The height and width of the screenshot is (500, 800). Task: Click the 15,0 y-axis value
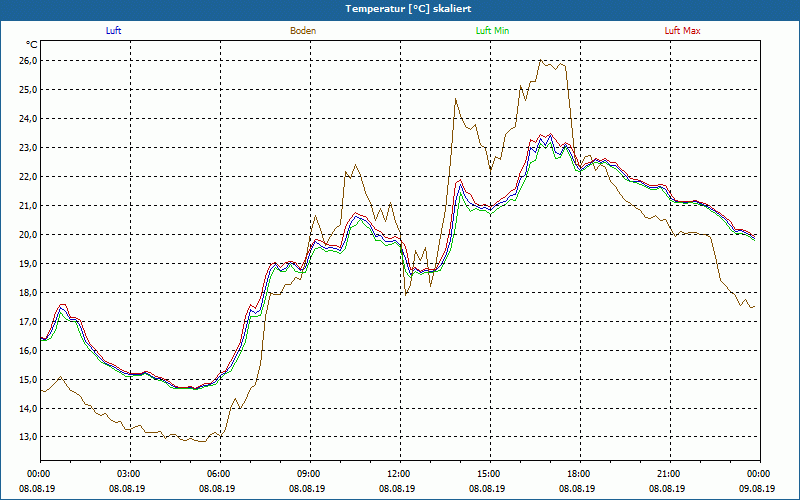pyautogui.click(x=29, y=380)
